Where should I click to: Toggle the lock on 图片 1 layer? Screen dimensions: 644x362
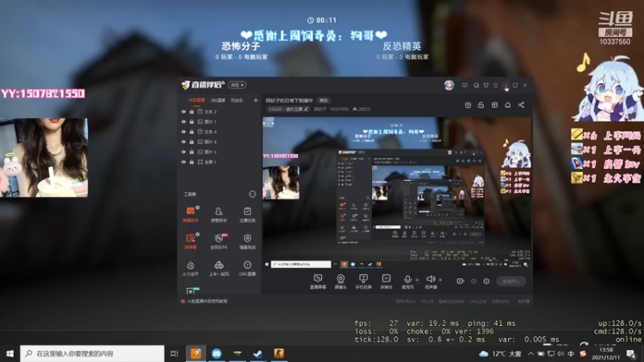(192, 121)
